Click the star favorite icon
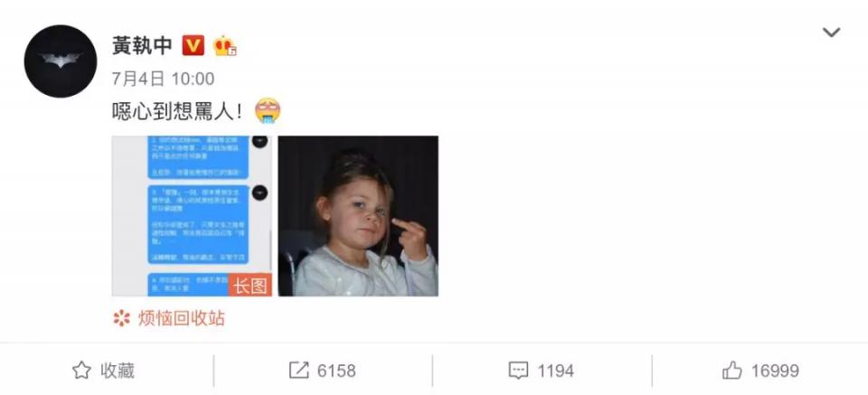The image size is (868, 395). coord(81,370)
